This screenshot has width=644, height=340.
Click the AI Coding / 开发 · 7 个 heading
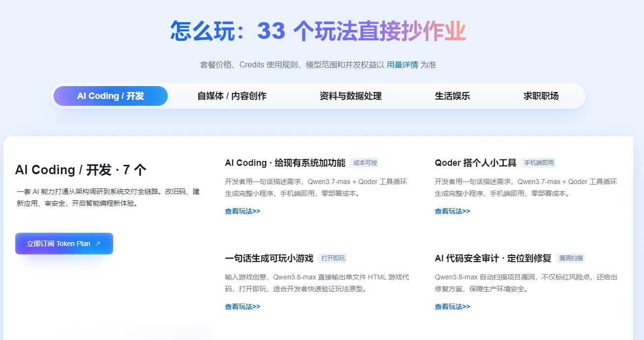(x=81, y=170)
